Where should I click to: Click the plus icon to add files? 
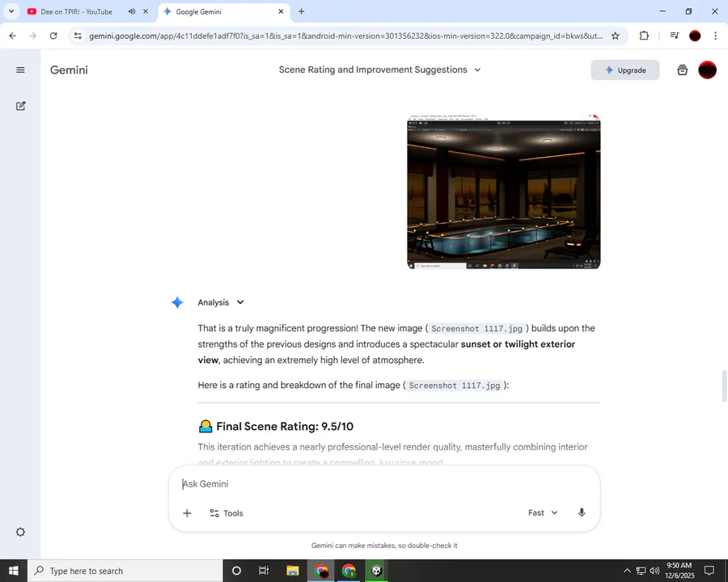pyautogui.click(x=187, y=513)
